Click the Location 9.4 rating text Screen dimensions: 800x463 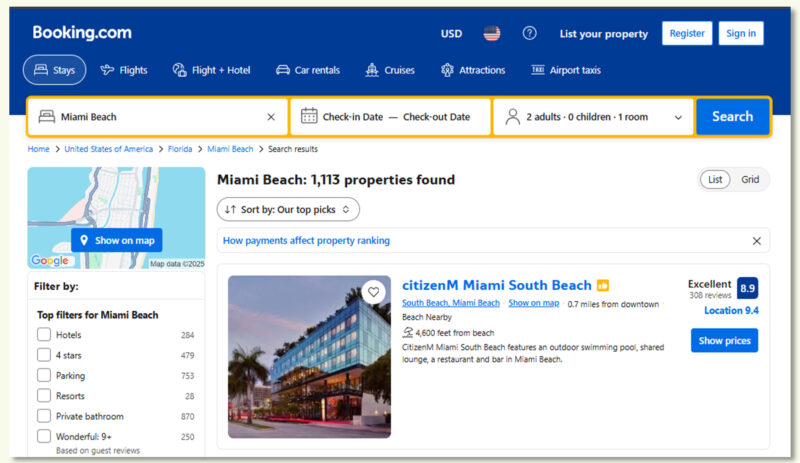731,310
